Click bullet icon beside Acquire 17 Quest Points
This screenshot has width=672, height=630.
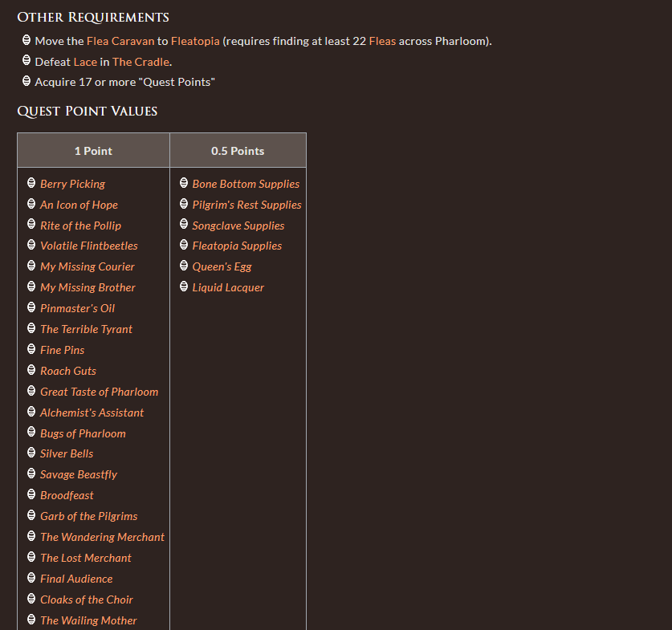click(26, 80)
